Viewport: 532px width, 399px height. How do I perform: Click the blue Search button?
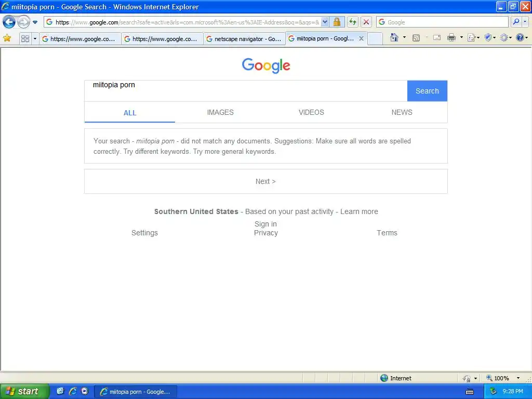(427, 91)
